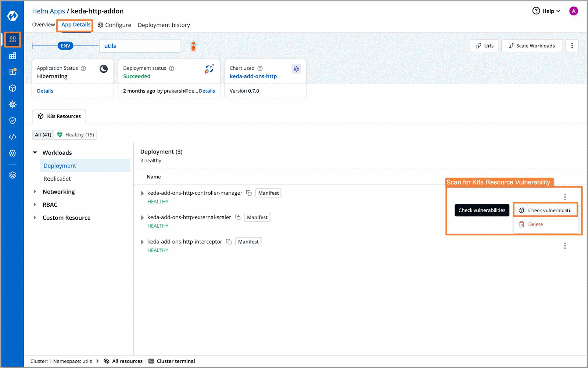Click the hibernating moon icon
The width and height of the screenshot is (588, 368).
click(104, 69)
